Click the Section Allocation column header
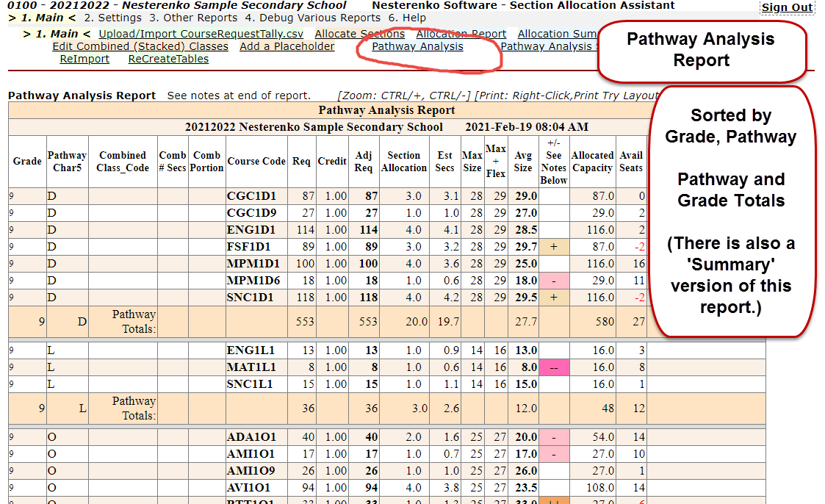This screenshot has width=825, height=504. click(403, 162)
